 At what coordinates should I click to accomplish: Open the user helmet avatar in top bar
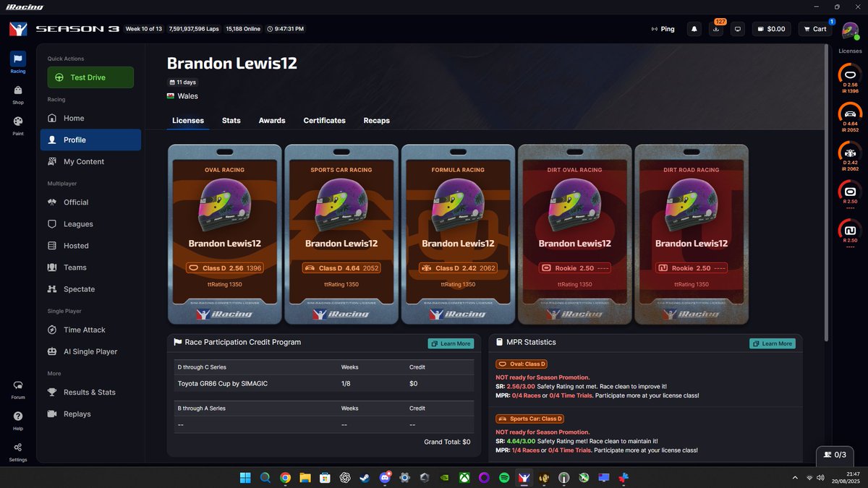851,30
